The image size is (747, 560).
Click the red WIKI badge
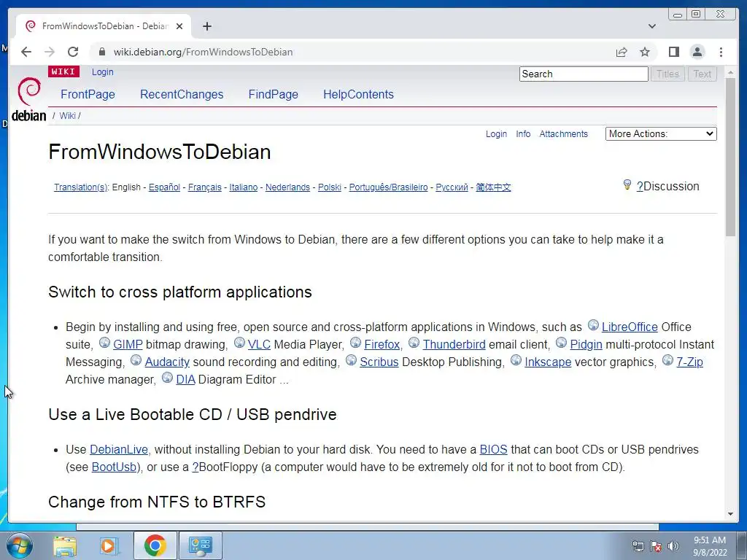(63, 71)
